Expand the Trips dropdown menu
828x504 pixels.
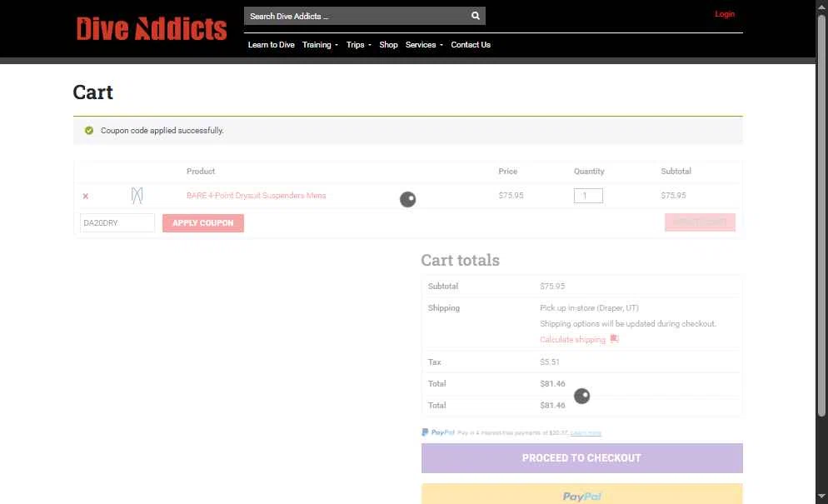coord(358,45)
